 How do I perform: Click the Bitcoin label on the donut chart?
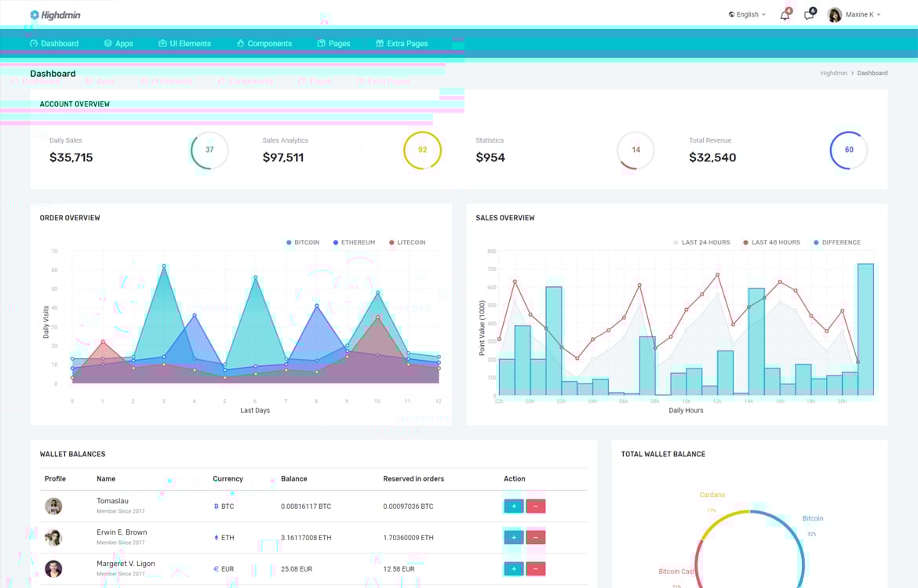(x=813, y=518)
